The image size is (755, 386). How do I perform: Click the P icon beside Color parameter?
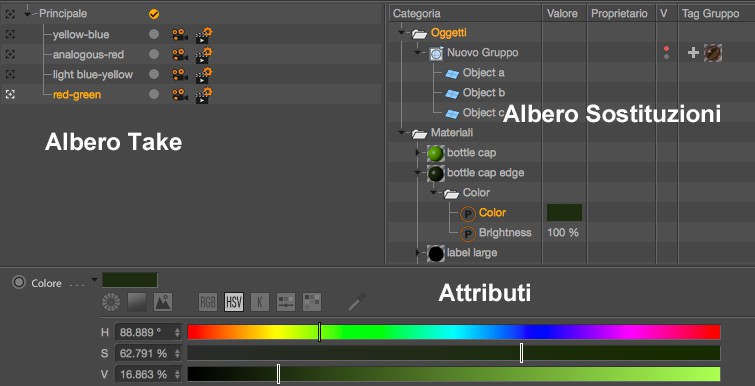468,214
